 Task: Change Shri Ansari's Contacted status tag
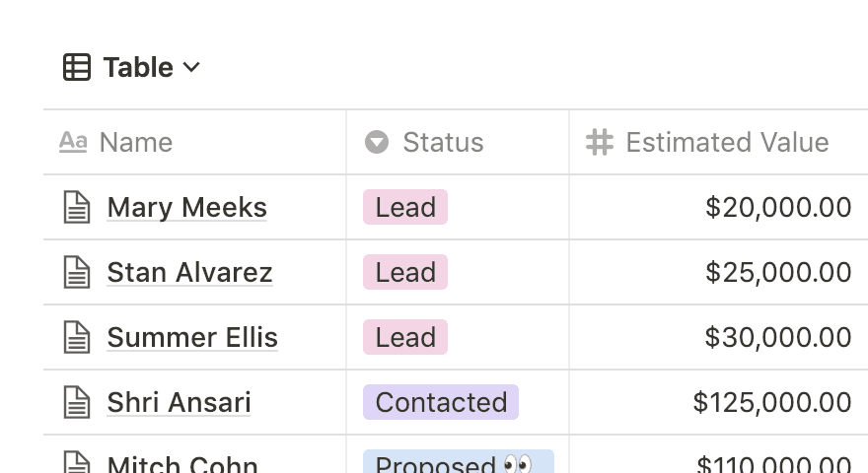[x=441, y=402]
